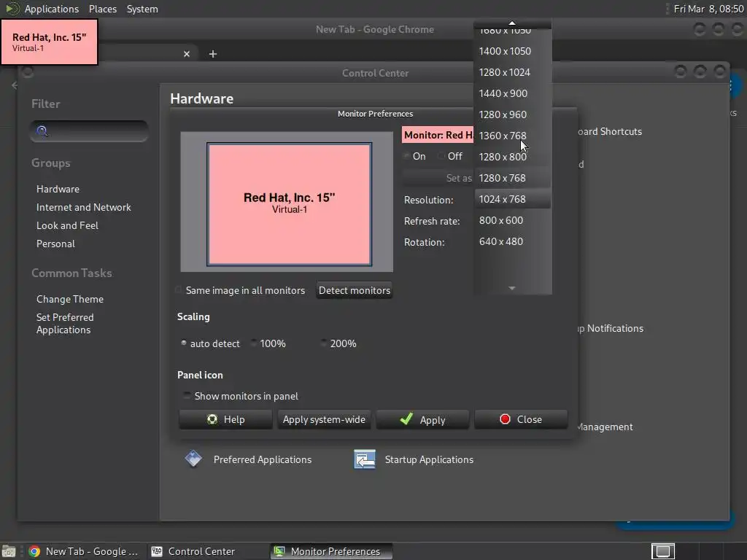
Task: Open the System menu
Action: pyautogui.click(x=142, y=9)
